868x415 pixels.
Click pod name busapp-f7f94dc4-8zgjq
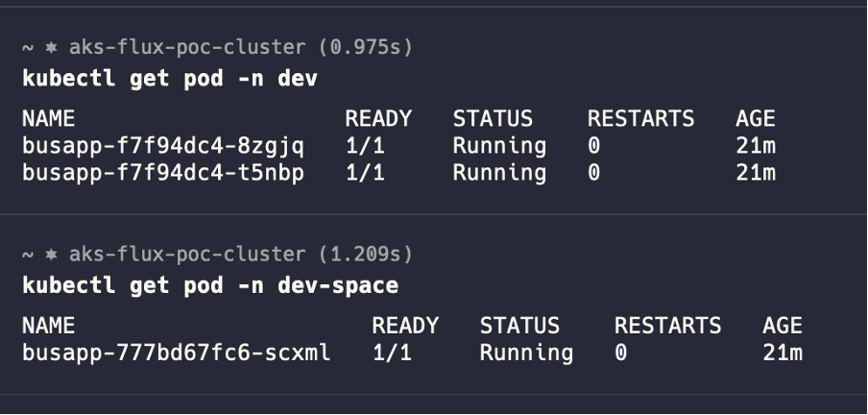163,146
